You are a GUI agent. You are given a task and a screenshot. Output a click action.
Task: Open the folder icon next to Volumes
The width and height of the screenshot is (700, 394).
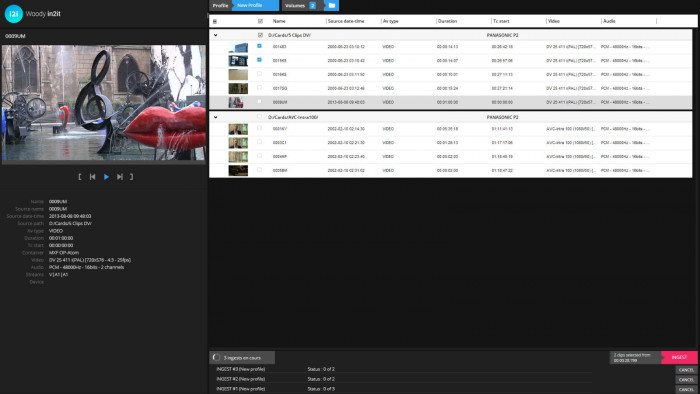coord(332,5)
